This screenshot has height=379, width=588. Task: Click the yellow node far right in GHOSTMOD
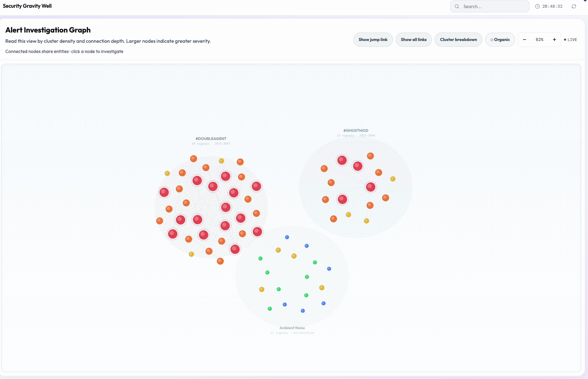point(393,179)
